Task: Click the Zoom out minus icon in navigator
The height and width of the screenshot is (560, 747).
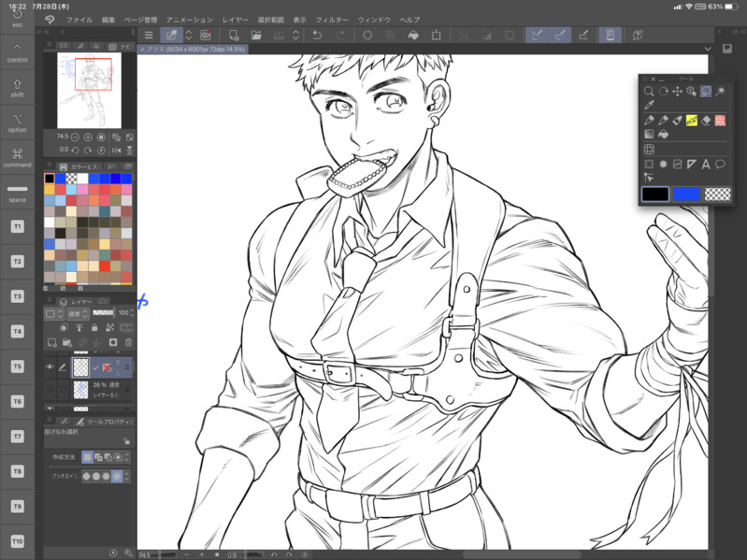Action: click(75, 137)
